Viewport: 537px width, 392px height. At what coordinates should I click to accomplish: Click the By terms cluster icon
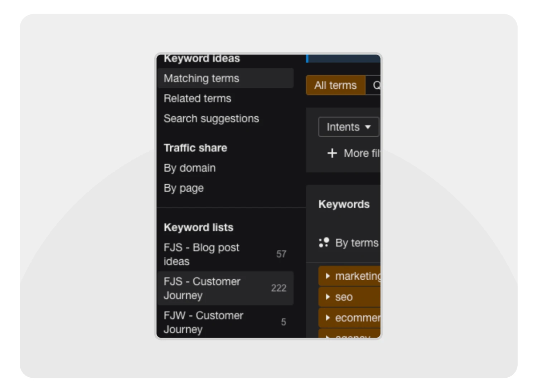324,242
